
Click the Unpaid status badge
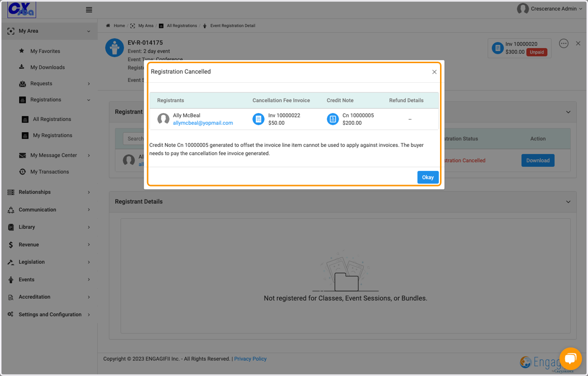(x=537, y=52)
